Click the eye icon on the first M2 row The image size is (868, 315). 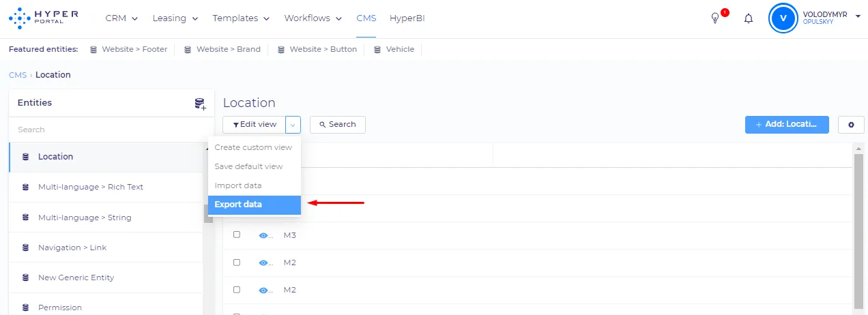[x=263, y=262]
